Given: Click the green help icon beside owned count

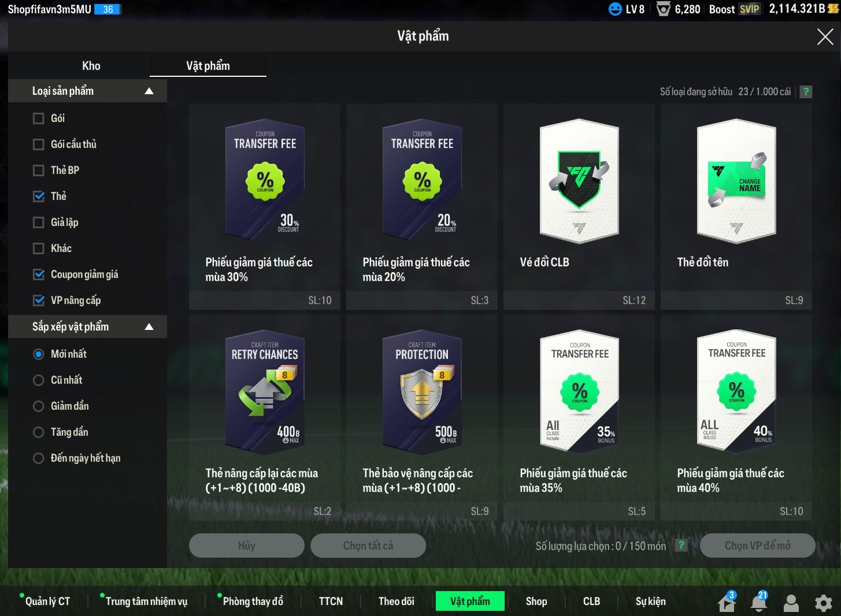Looking at the screenshot, I should pyautogui.click(x=806, y=92).
